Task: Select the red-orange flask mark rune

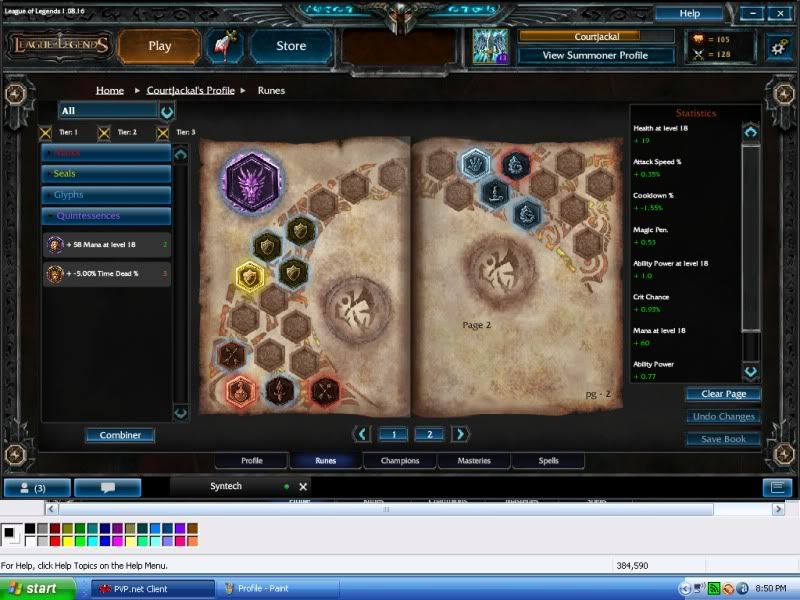Action: click(240, 390)
